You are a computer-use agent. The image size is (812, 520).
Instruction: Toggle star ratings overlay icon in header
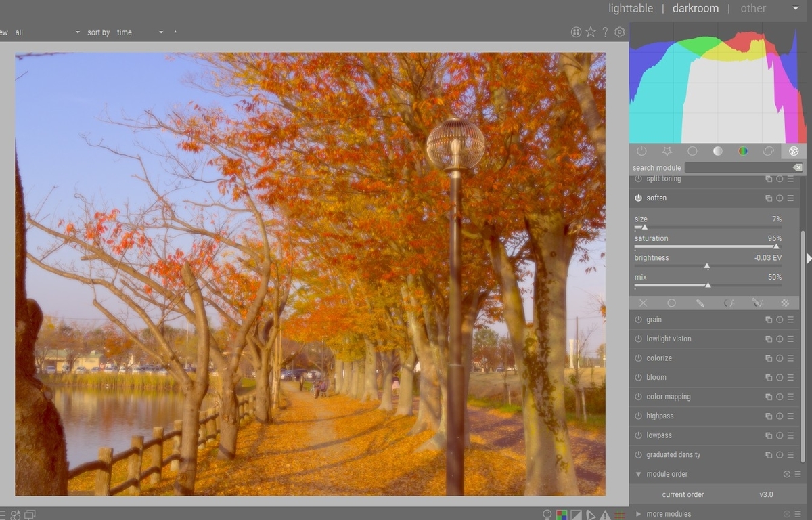591,32
